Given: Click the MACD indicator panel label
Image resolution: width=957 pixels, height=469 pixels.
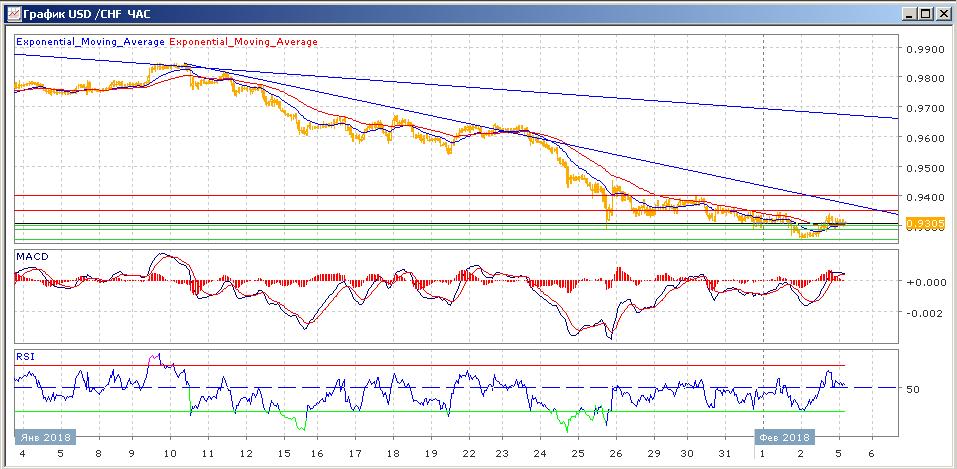Looking at the screenshot, I should 32,256.
